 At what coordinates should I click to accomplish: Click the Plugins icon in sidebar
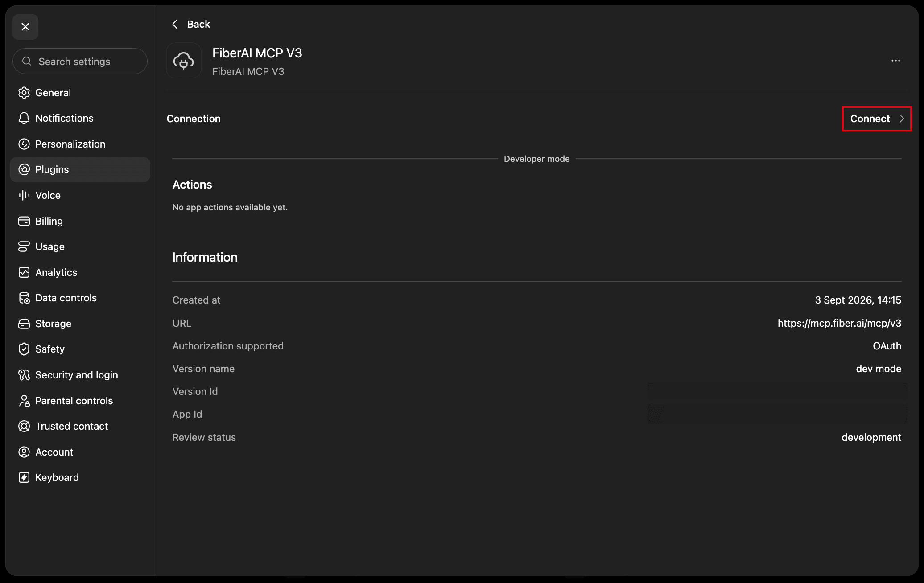pyautogui.click(x=24, y=169)
